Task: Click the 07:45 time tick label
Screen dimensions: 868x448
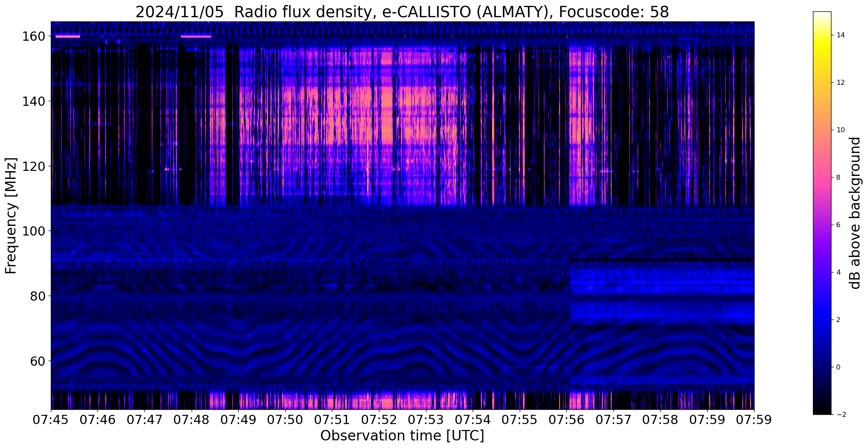Action: tap(51, 420)
